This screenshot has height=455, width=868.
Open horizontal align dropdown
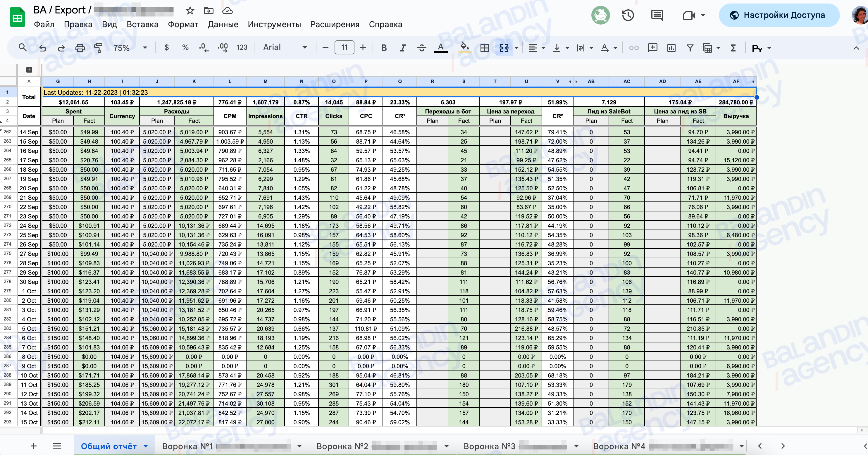pos(536,48)
